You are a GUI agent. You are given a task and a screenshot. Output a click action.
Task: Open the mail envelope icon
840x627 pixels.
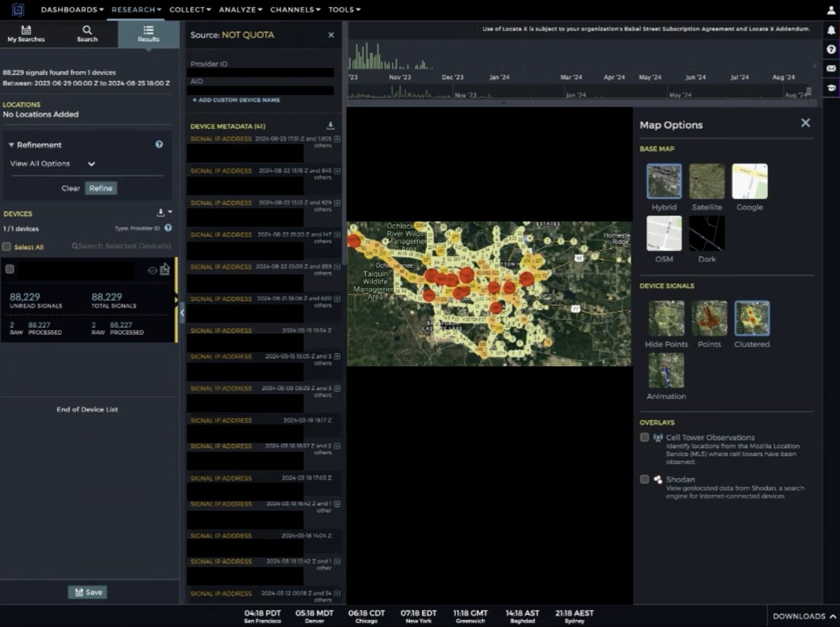(831, 69)
